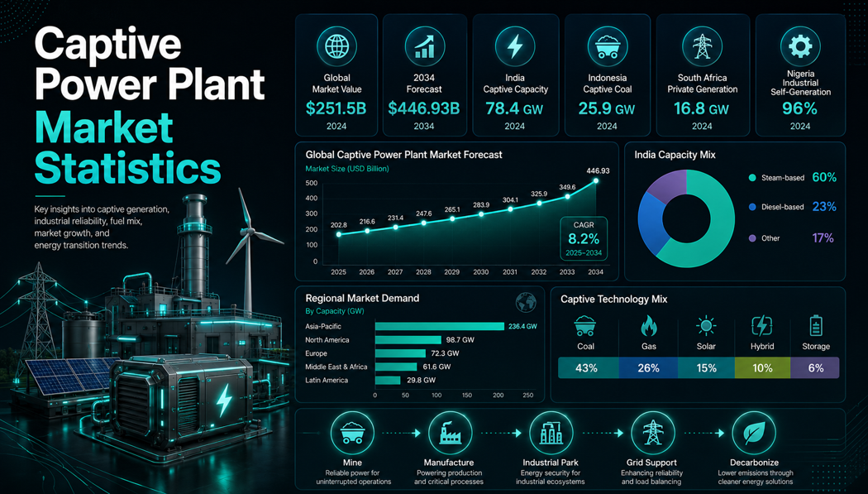Click the globe icon above Global Market Value
Screen dimensions: 868x494
click(336, 46)
